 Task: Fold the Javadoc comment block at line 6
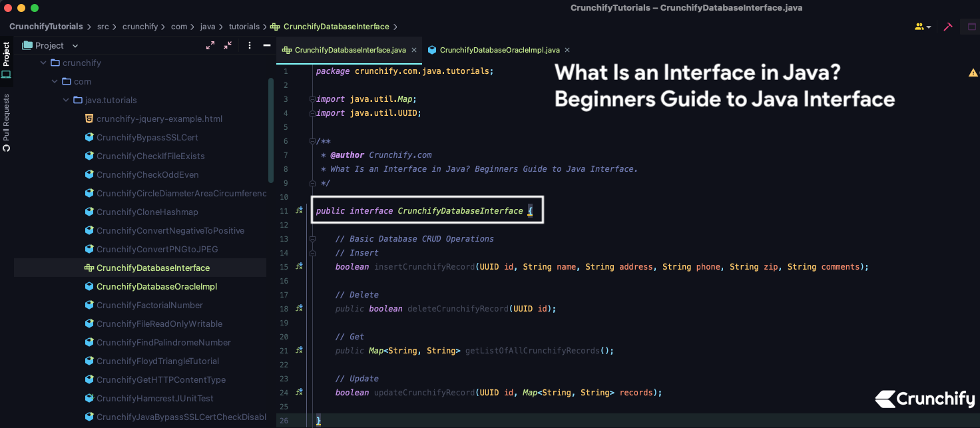point(312,141)
